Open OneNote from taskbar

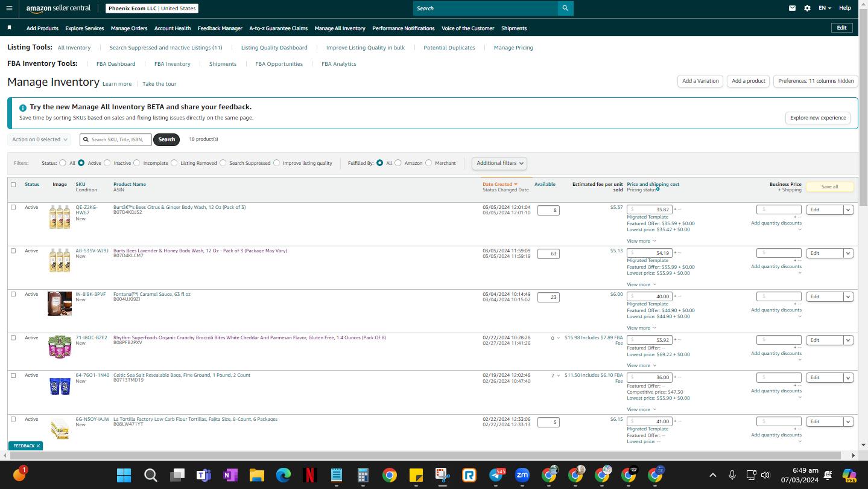point(230,475)
